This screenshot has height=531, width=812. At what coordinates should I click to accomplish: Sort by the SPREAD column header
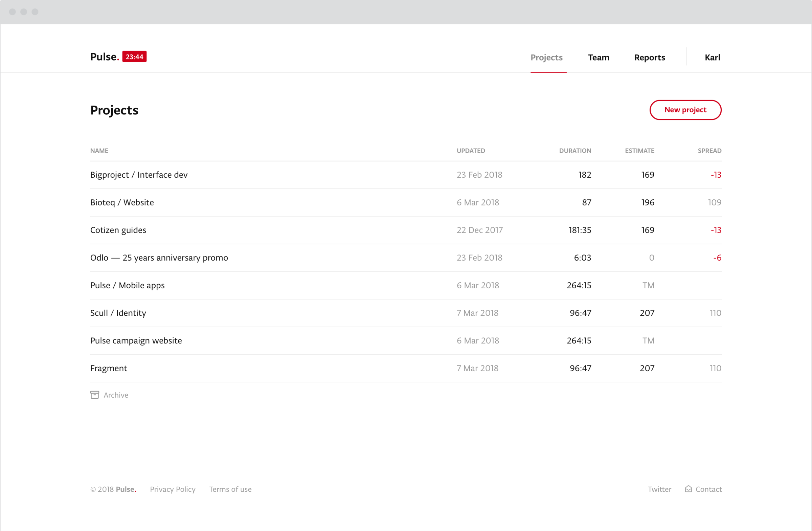709,151
